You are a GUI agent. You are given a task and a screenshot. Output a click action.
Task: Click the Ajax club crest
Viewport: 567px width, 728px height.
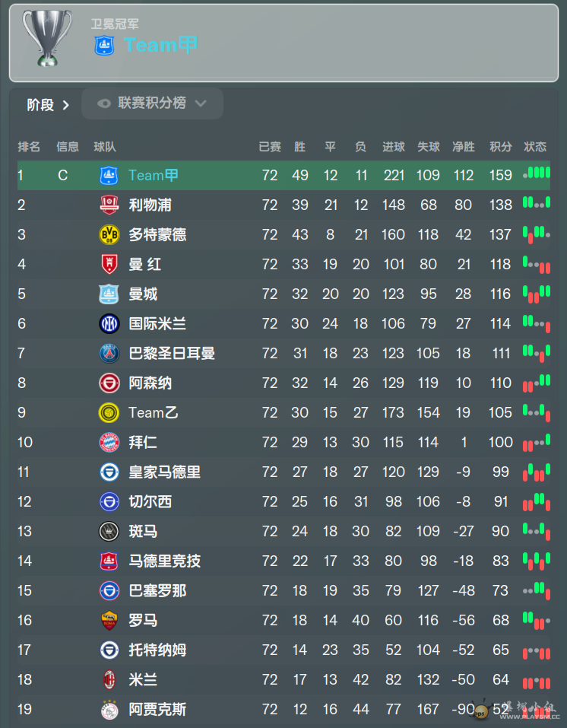109,710
